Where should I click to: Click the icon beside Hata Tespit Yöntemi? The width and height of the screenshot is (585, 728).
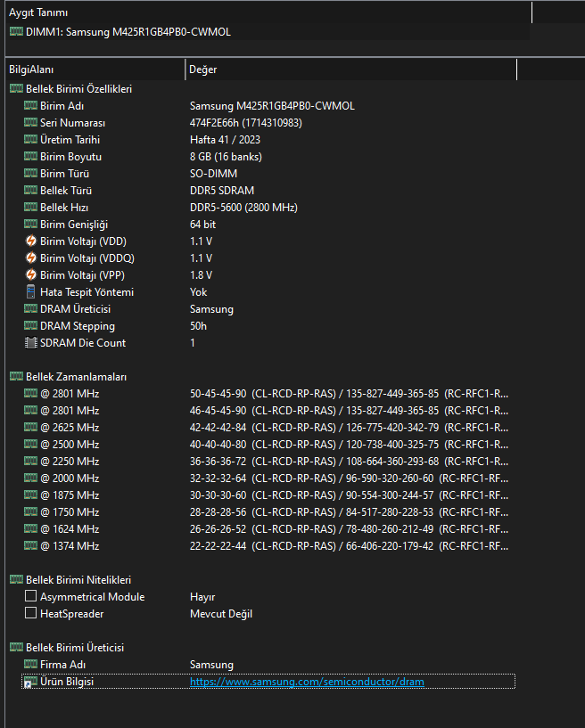click(x=30, y=291)
